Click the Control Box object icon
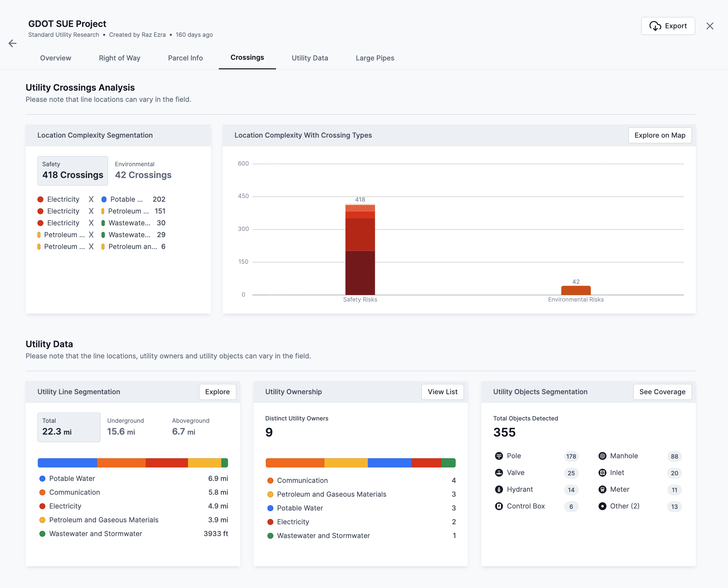Image resolution: width=728 pixels, height=588 pixels. [x=499, y=506]
